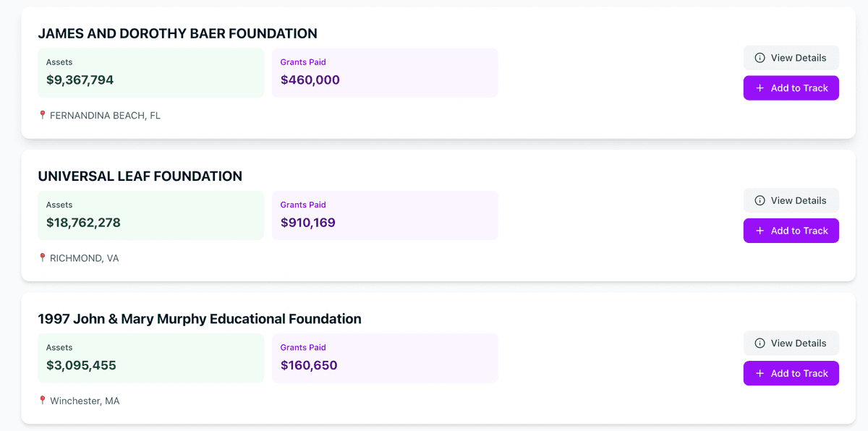Click the location pin beside Winchester, MA
868x431 pixels.
tap(43, 400)
